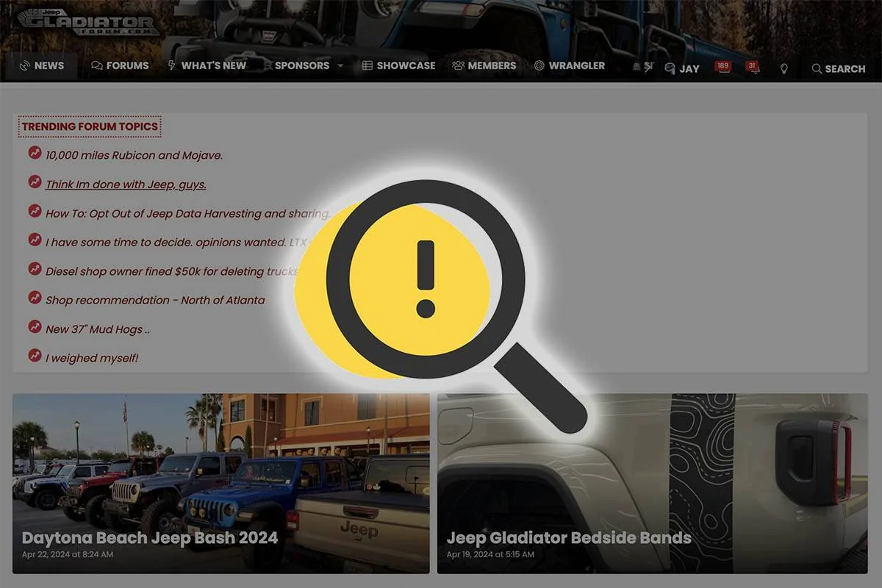This screenshot has width=882, height=588.
Task: Open topic '10,000 miles Rubicon and Mojave.'
Action: [x=134, y=155]
